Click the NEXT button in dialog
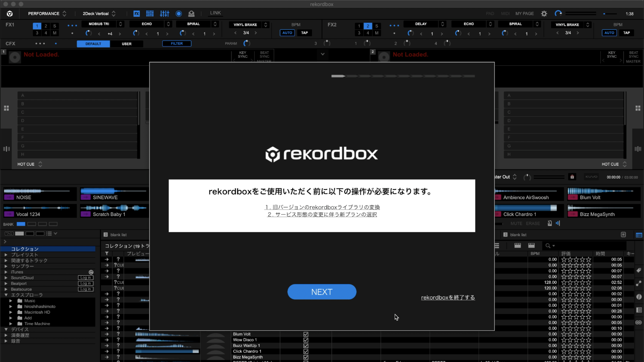644x362 pixels. click(322, 292)
